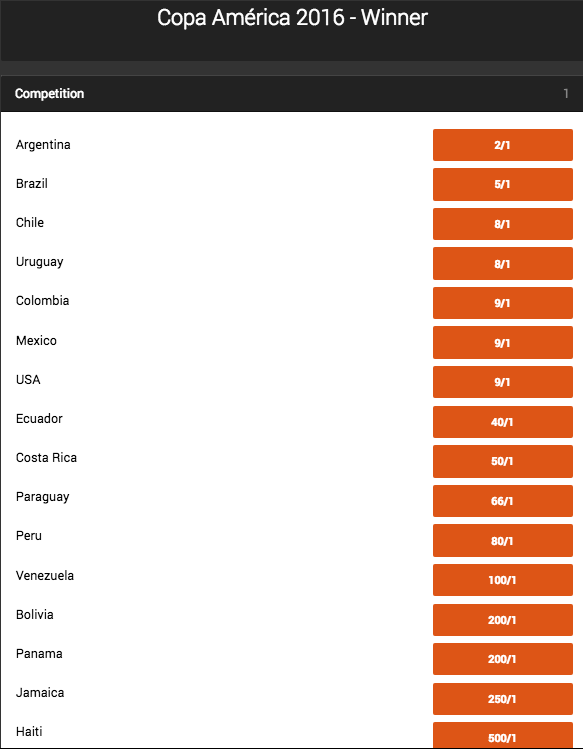Click the Competition market count number

566,94
